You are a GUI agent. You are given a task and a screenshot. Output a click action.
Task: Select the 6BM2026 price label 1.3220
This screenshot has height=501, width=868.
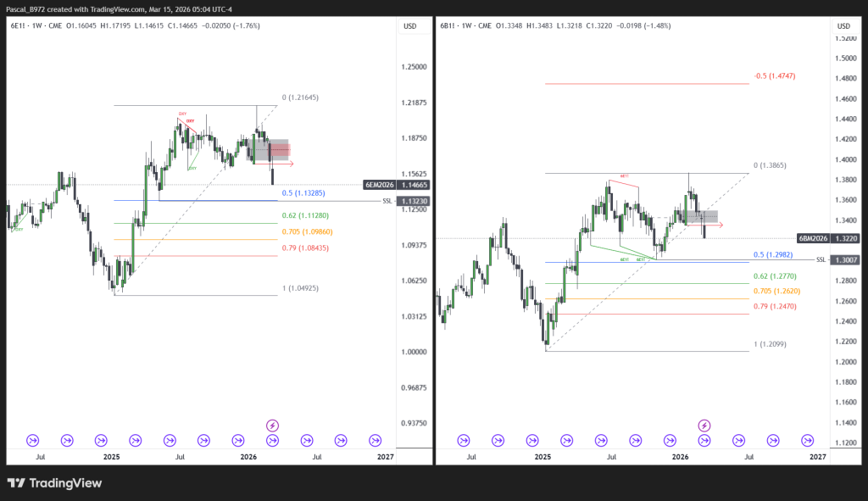(x=830, y=239)
